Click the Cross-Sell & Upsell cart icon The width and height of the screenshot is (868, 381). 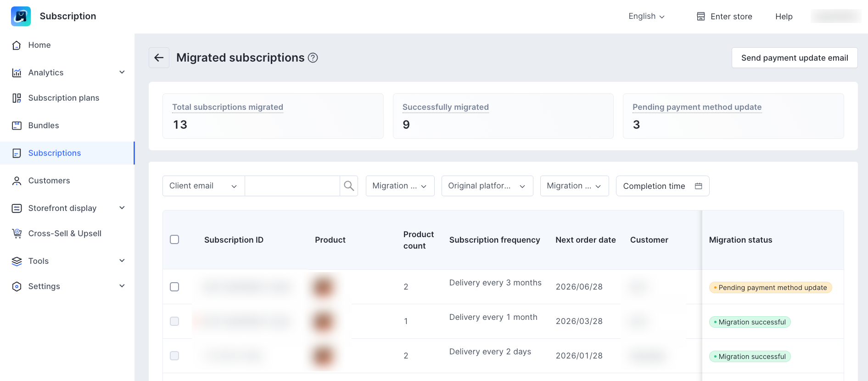coord(17,233)
